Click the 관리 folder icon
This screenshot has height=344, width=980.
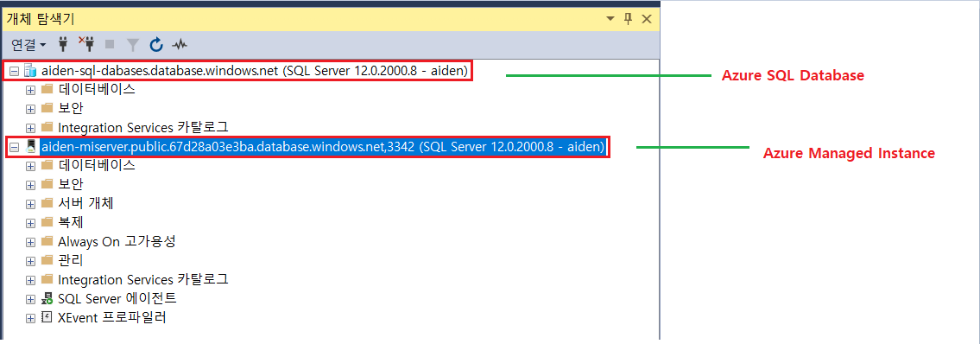(x=47, y=260)
